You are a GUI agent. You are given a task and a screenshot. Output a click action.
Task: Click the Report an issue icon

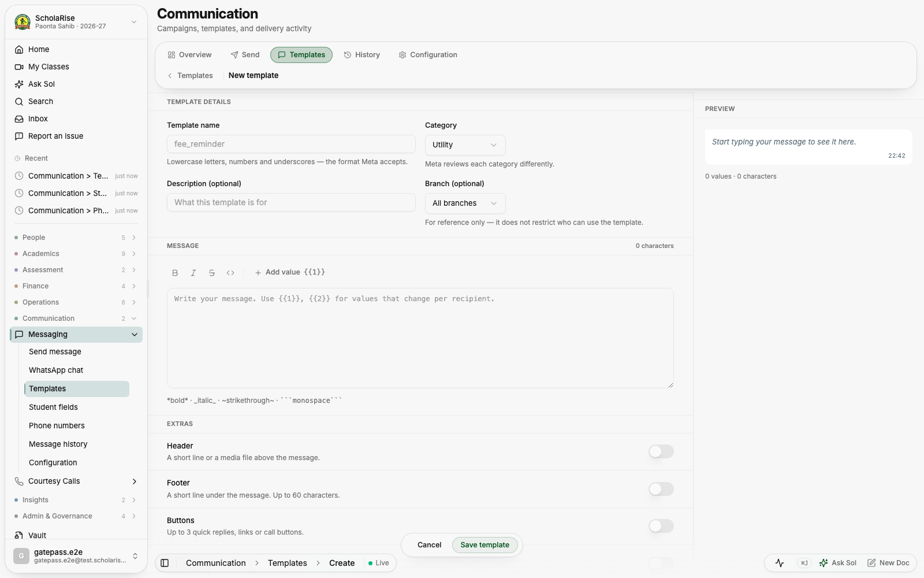point(19,136)
